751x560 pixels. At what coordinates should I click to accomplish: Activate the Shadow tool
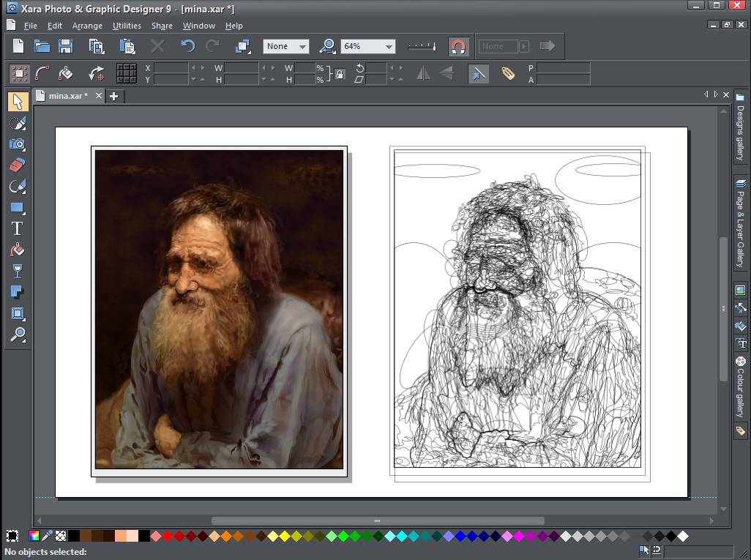tap(18, 293)
